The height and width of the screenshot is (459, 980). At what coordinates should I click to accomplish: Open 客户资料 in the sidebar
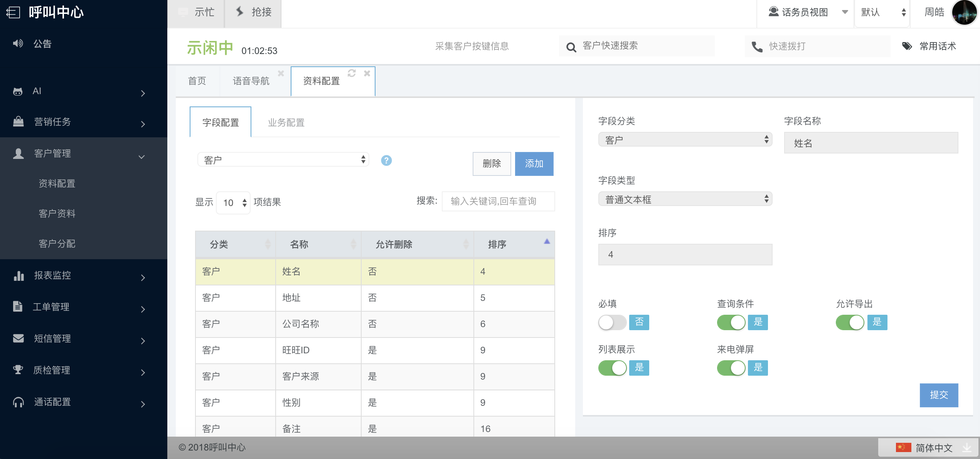pyautogui.click(x=57, y=214)
